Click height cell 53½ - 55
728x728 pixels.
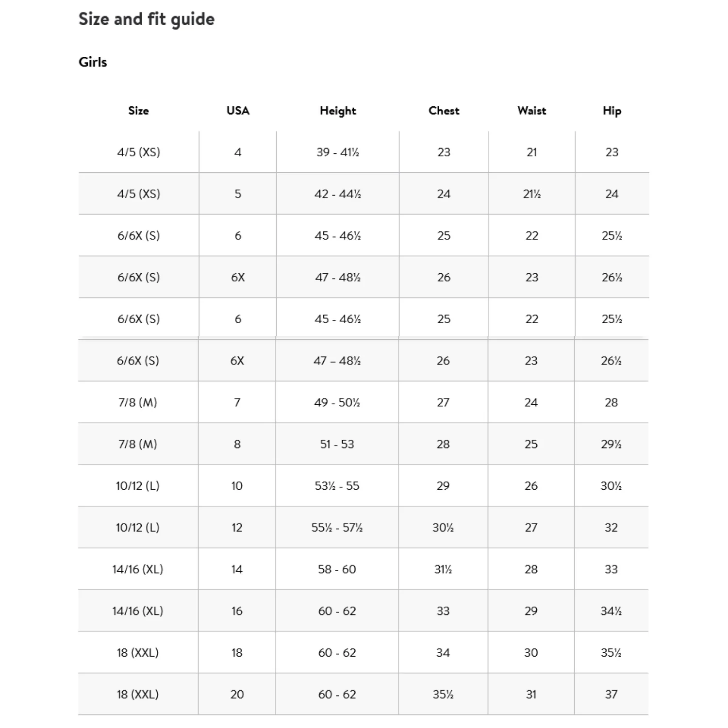pyautogui.click(x=337, y=486)
